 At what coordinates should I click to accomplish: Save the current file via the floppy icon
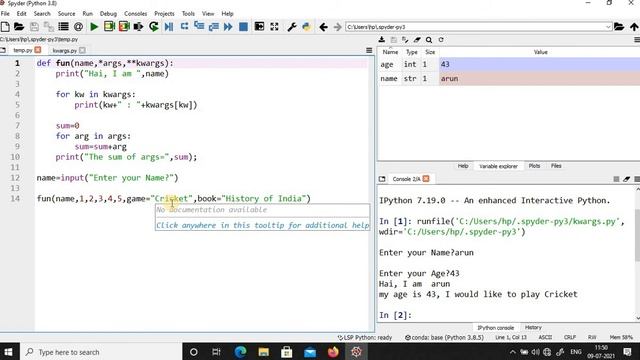pos(34,27)
